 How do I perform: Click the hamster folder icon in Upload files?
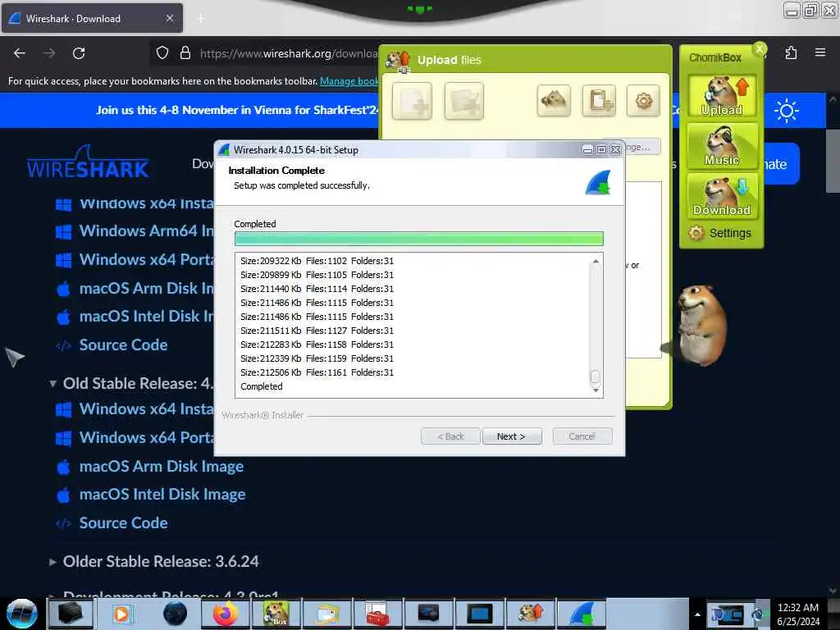point(554,100)
